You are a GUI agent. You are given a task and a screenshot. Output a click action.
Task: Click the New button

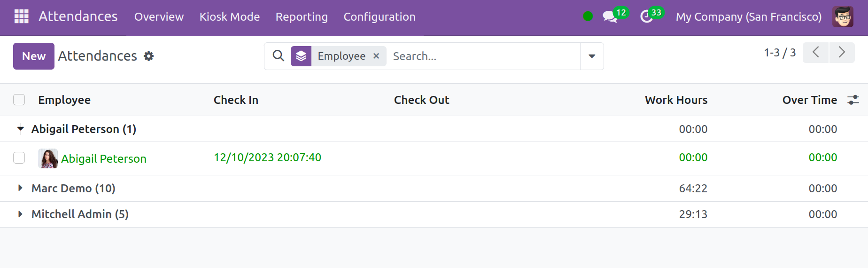click(x=34, y=56)
